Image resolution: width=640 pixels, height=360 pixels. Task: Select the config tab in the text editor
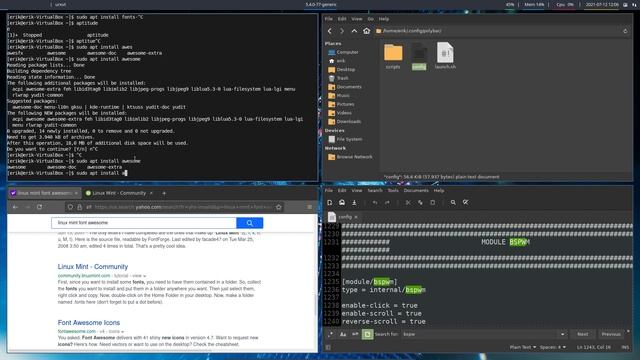coord(344,217)
